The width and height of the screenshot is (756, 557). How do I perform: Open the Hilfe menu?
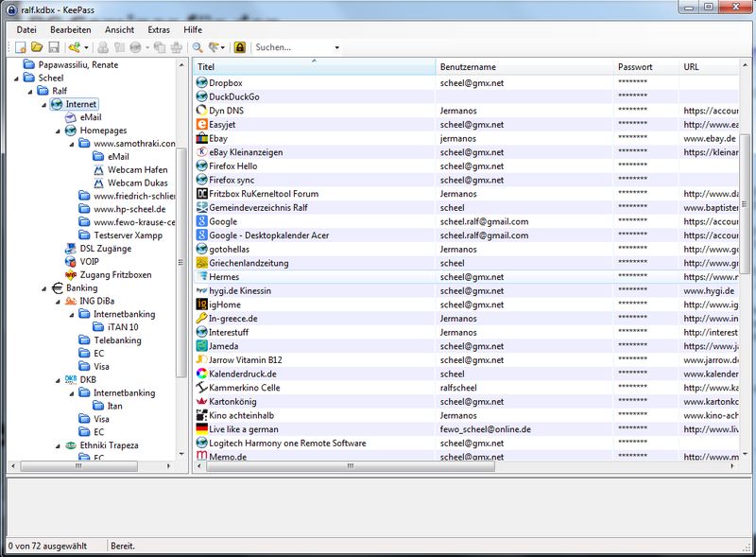point(193,30)
